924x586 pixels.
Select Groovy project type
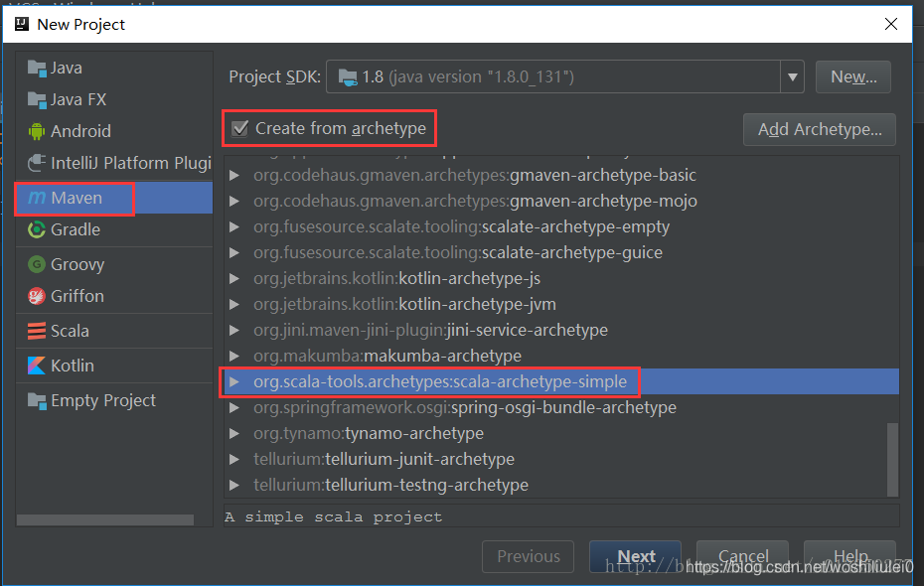pyautogui.click(x=114, y=264)
